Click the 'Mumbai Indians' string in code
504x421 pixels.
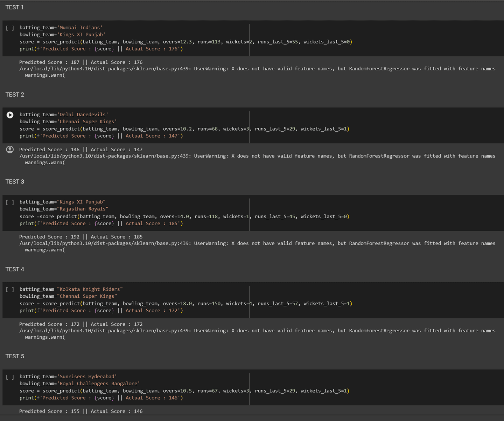[80, 28]
